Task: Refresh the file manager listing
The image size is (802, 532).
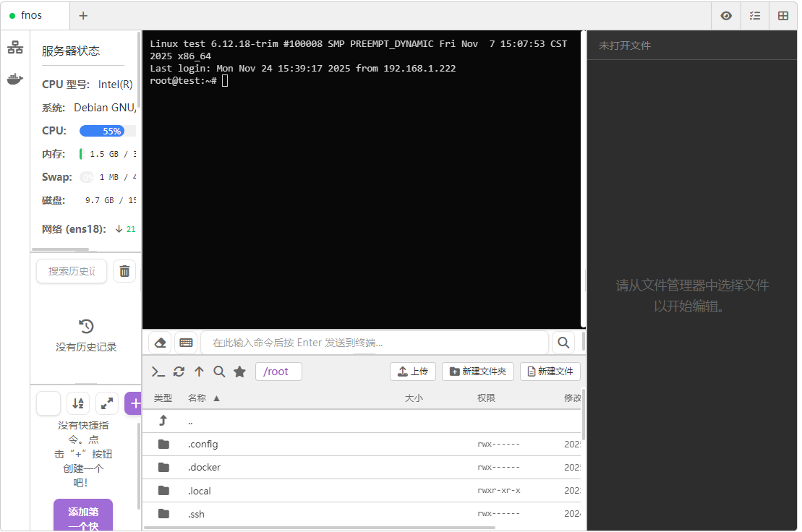Action: point(179,372)
